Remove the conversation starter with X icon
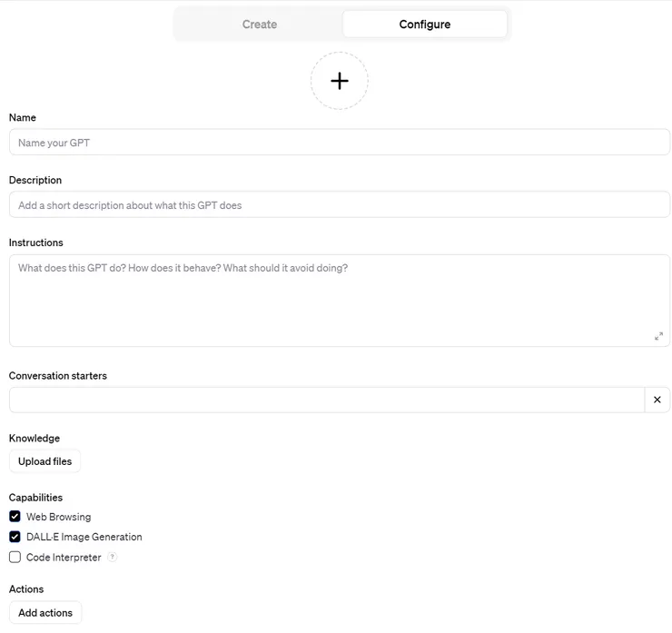This screenshot has width=672, height=633. pos(657,400)
